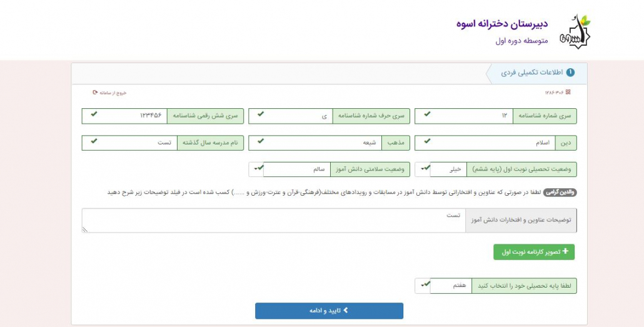This screenshot has width=644, height=327.
Task: Click the 'خروج از سامانه' logout link
Action: (x=109, y=93)
